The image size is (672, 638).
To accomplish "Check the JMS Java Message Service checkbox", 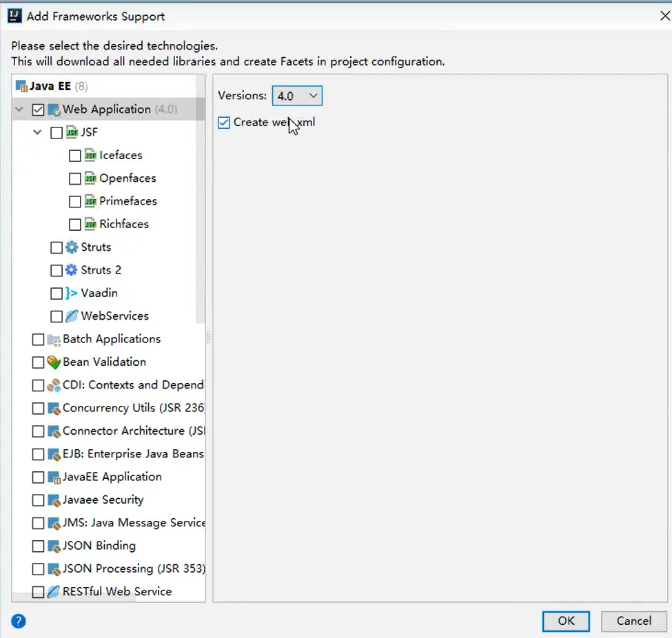I will (38, 523).
